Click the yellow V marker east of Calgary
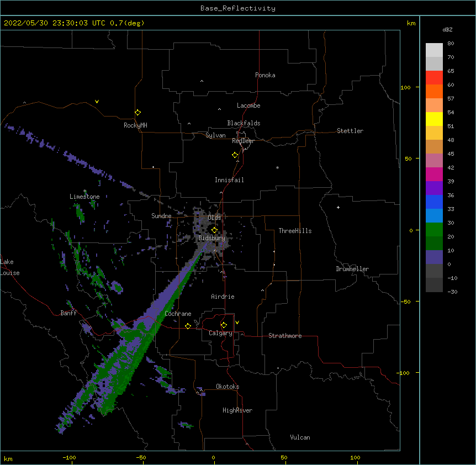The height and width of the screenshot is (465, 476). click(x=237, y=323)
